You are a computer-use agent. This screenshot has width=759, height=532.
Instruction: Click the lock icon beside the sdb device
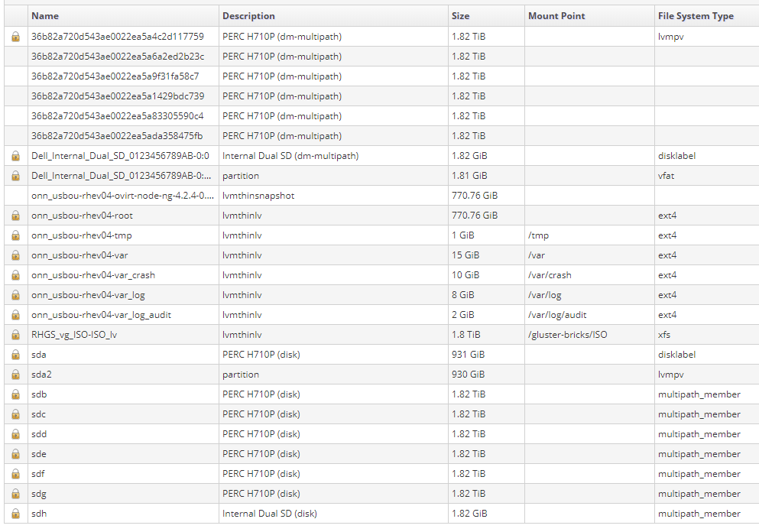click(15, 394)
